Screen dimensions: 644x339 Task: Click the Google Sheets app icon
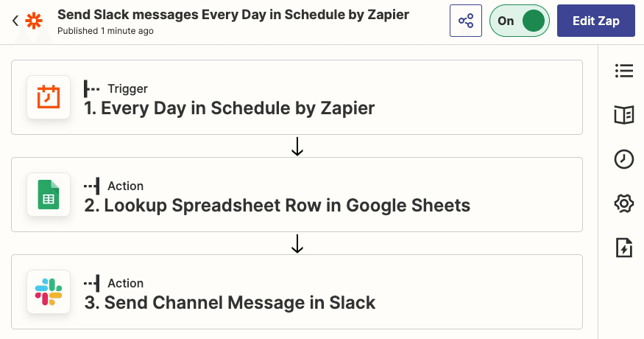point(49,195)
